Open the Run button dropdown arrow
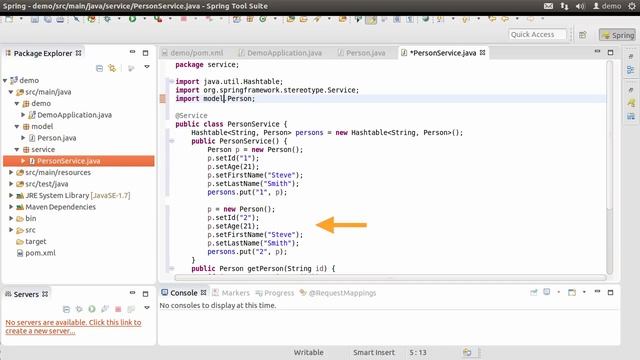This screenshot has width=640, height=360. tap(144, 19)
